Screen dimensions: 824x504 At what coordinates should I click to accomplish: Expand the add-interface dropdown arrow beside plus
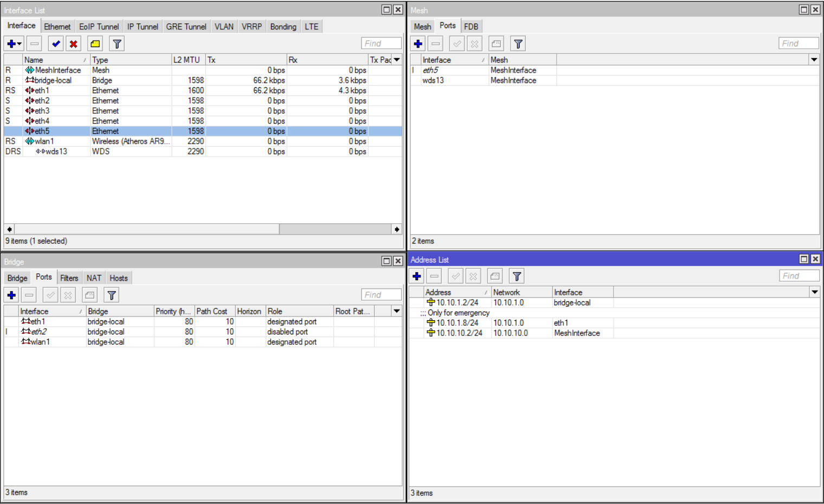(x=20, y=44)
